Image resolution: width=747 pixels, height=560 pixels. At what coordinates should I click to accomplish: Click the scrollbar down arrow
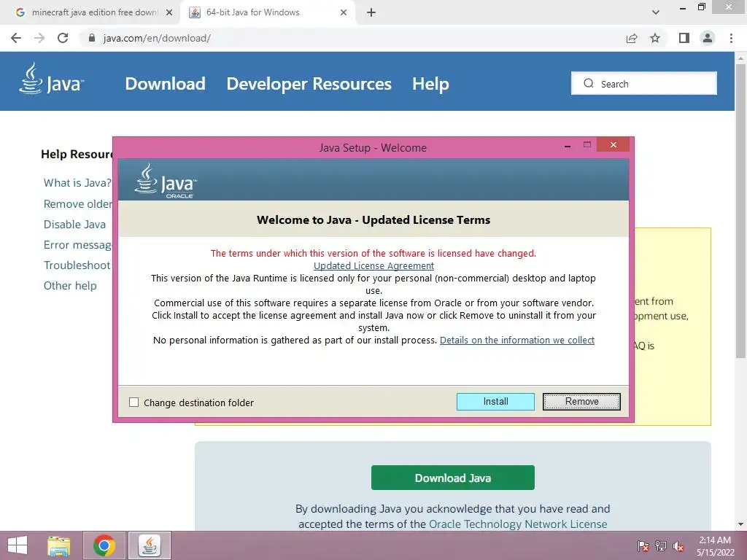[740, 524]
